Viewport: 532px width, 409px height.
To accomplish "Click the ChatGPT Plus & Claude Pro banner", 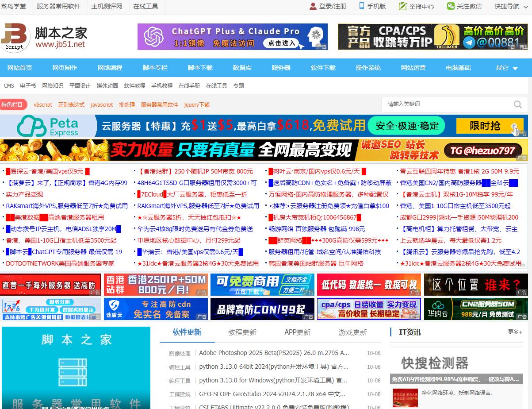I will point(233,37).
